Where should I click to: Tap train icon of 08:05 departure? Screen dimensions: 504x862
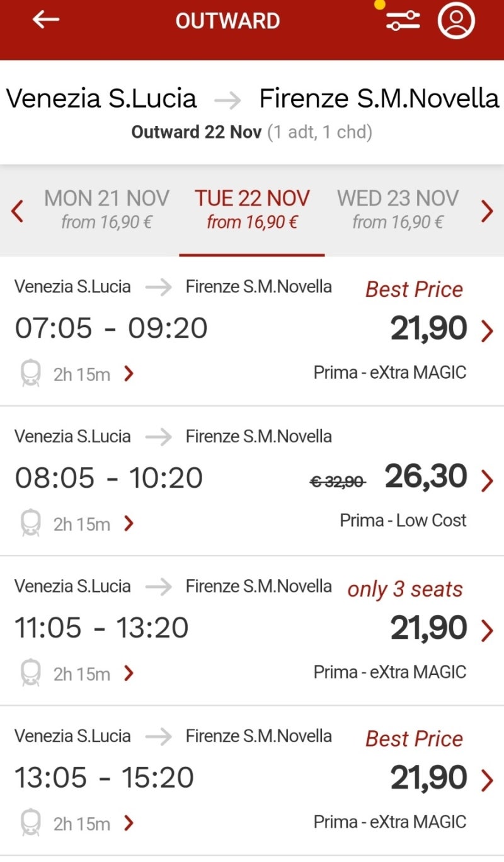coord(30,524)
